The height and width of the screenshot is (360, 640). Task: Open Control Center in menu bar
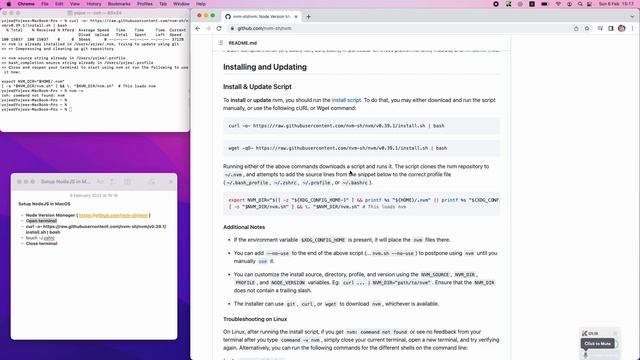coord(589,4)
